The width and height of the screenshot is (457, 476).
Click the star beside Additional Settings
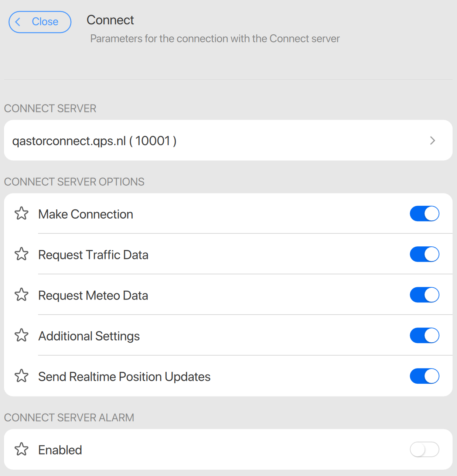click(x=21, y=335)
